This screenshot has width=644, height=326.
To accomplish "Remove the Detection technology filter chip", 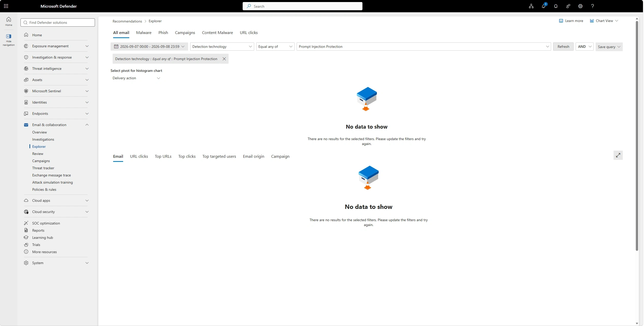I will (x=224, y=59).
